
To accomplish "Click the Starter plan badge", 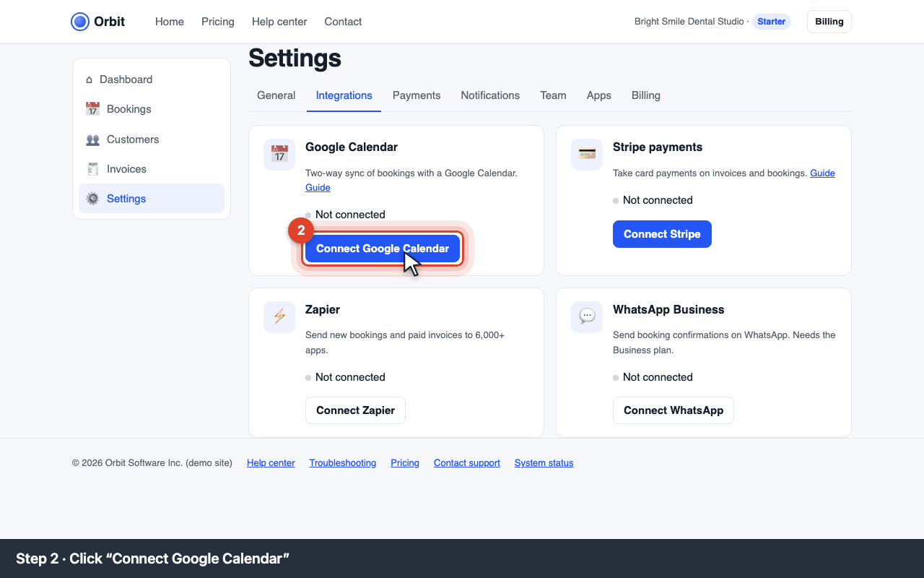I will tap(772, 22).
